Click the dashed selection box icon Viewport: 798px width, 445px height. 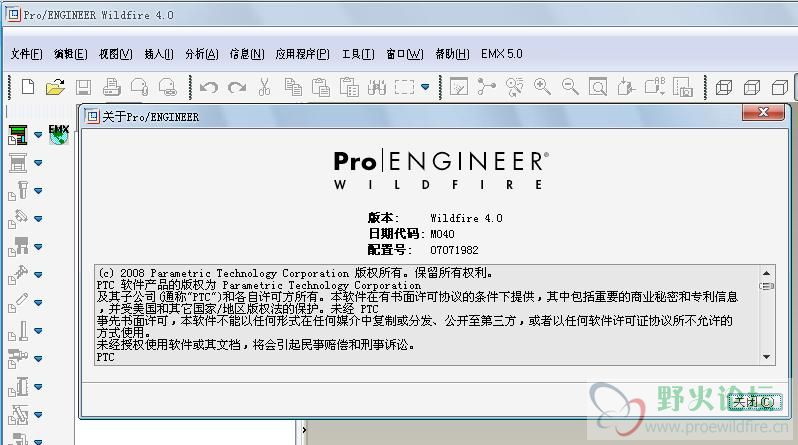[x=404, y=87]
